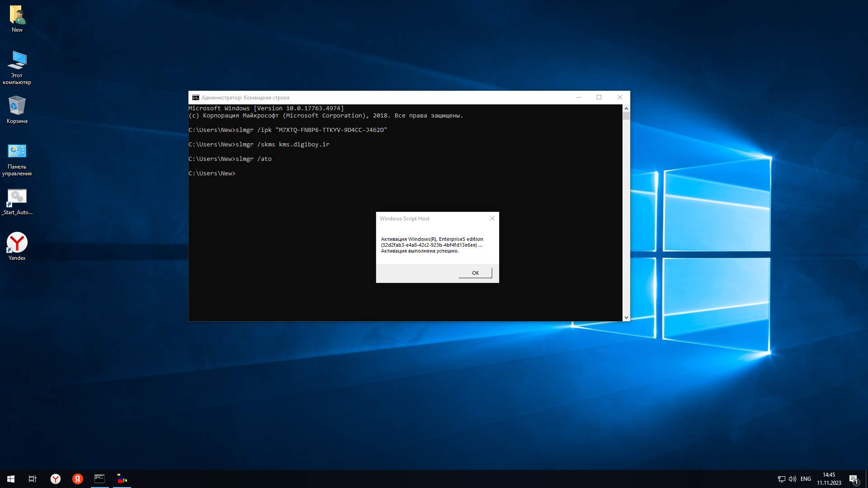868x488 pixels.
Task: Open Command Prompt title bar system menu icon
Action: [195, 98]
